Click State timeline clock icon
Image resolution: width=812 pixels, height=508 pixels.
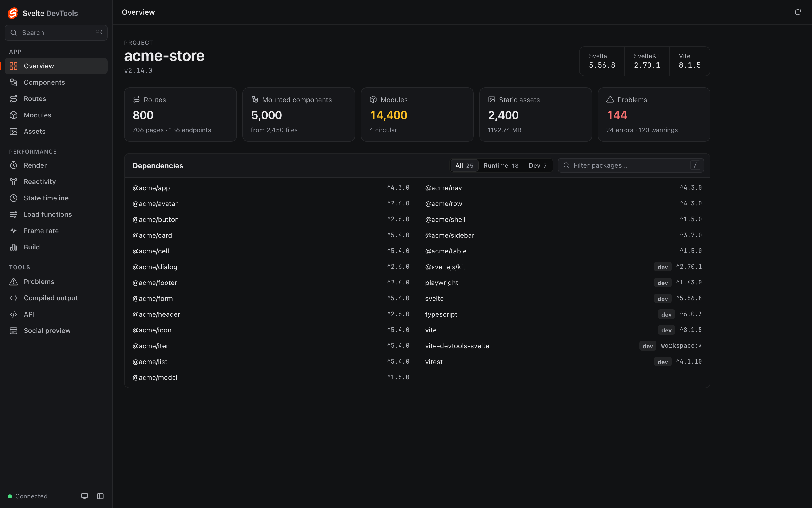coord(14,198)
